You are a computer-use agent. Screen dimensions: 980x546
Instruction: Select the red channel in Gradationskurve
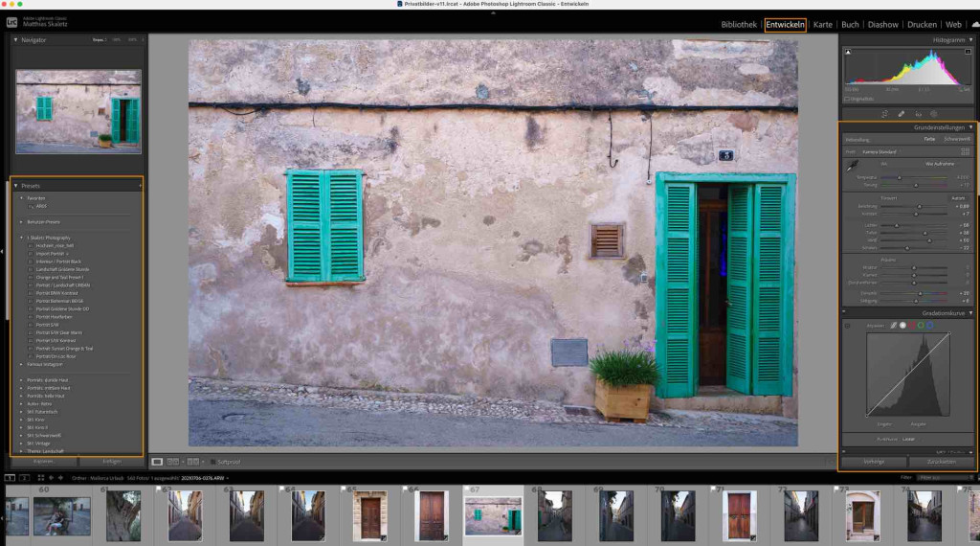[911, 326]
